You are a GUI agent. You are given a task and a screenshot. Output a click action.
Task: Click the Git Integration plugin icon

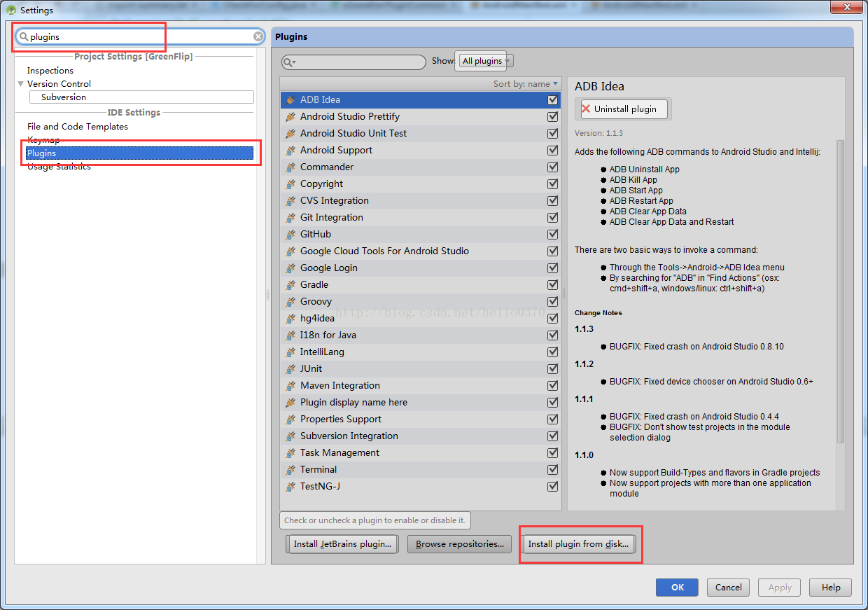tap(290, 217)
